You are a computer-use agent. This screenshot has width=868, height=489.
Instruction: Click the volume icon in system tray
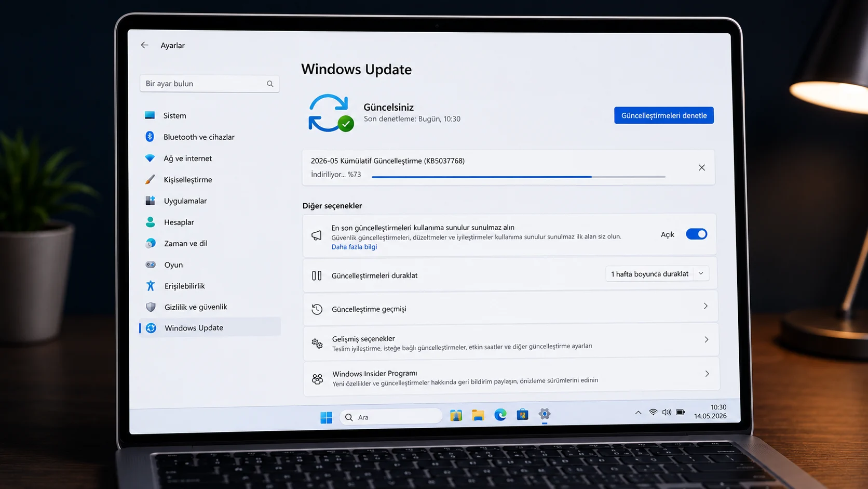(x=667, y=412)
